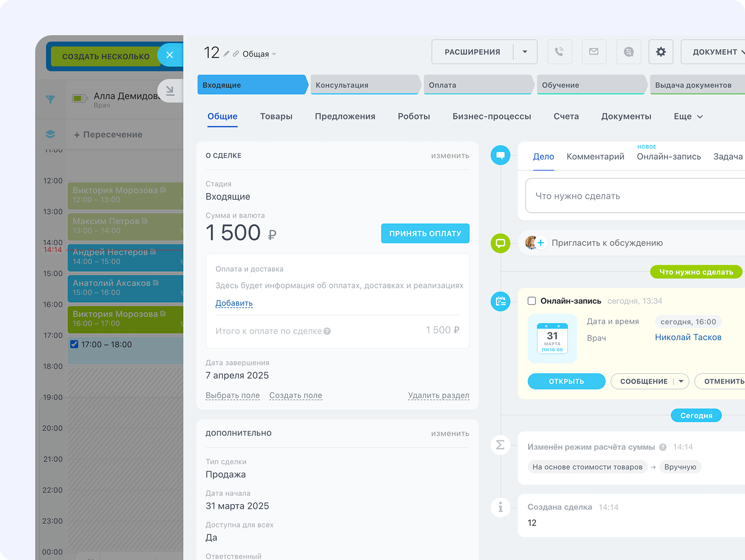This screenshot has height=560, width=745.
Task: Click the phone call icon
Action: (x=559, y=52)
